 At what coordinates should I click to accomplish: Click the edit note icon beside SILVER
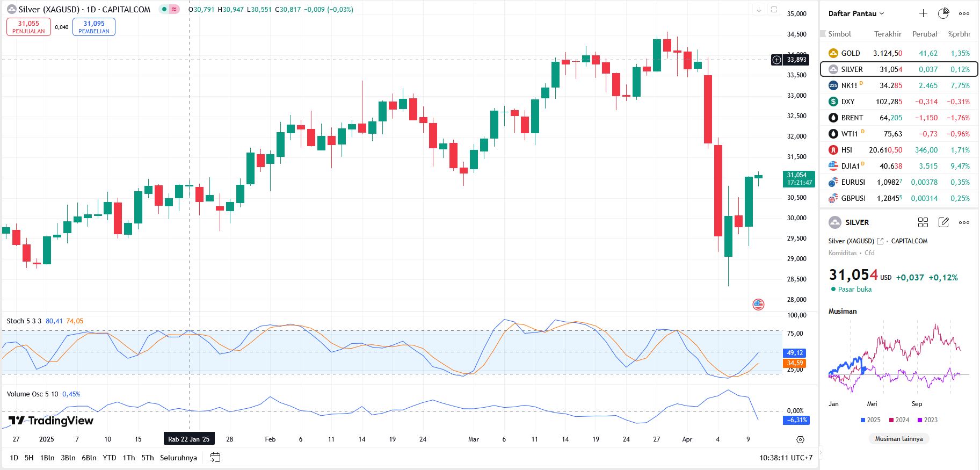click(943, 222)
